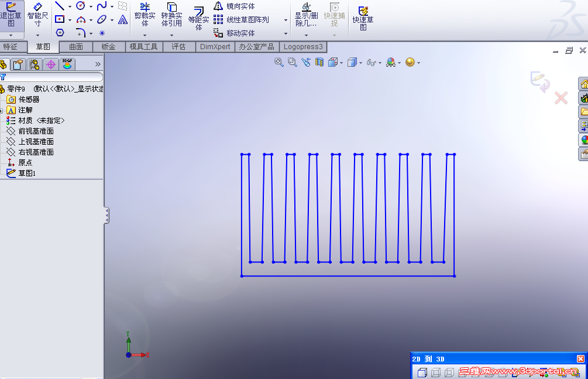
Task: Select the Rectangle sketch tool
Action: [60, 19]
